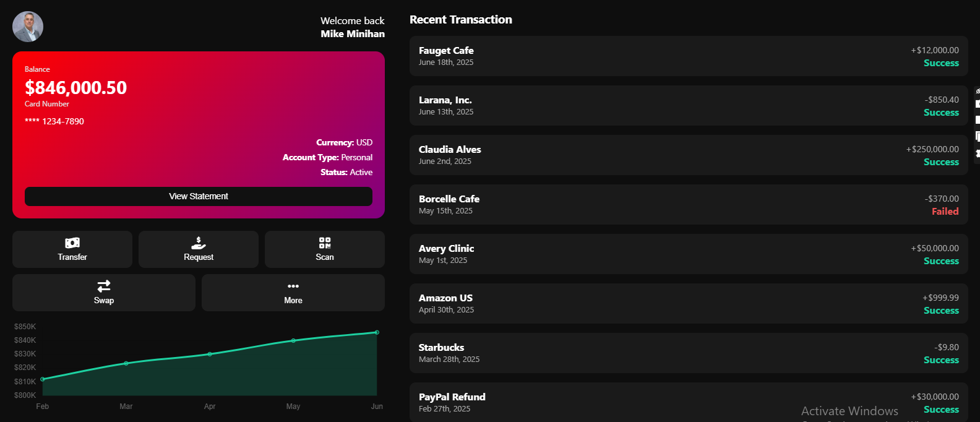Open the Amazon US transaction row
980x422 pixels.
(689, 303)
